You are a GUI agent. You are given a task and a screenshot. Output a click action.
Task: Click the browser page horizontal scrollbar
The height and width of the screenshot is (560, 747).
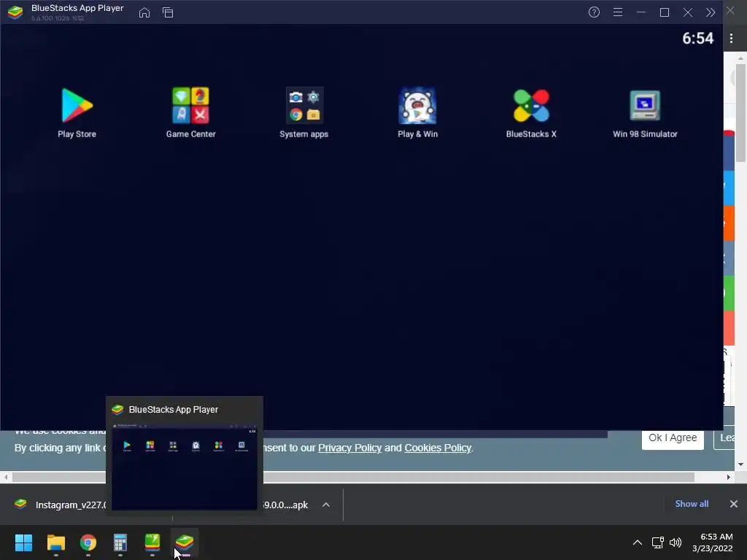point(353,477)
